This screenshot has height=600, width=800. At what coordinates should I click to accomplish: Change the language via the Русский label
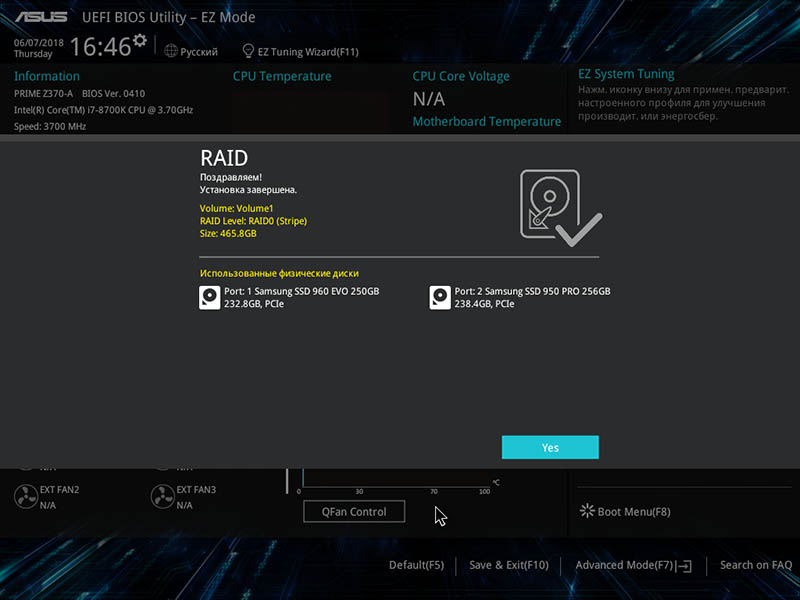point(199,52)
